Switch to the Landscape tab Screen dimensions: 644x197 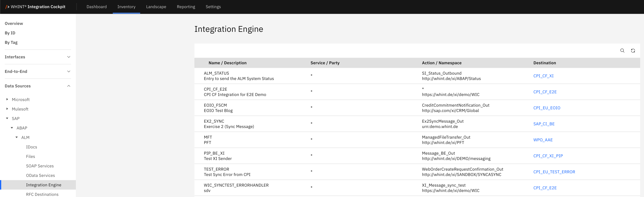[156, 7]
